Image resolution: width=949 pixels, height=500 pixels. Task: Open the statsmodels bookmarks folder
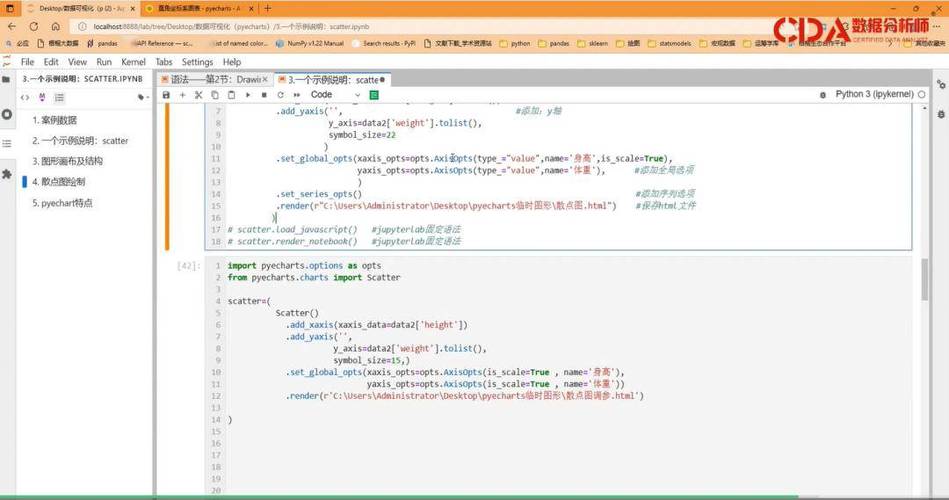click(669, 44)
